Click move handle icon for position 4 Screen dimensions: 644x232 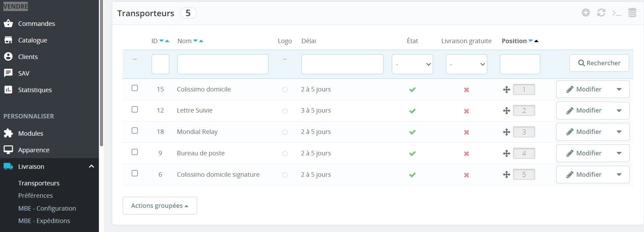click(x=507, y=154)
